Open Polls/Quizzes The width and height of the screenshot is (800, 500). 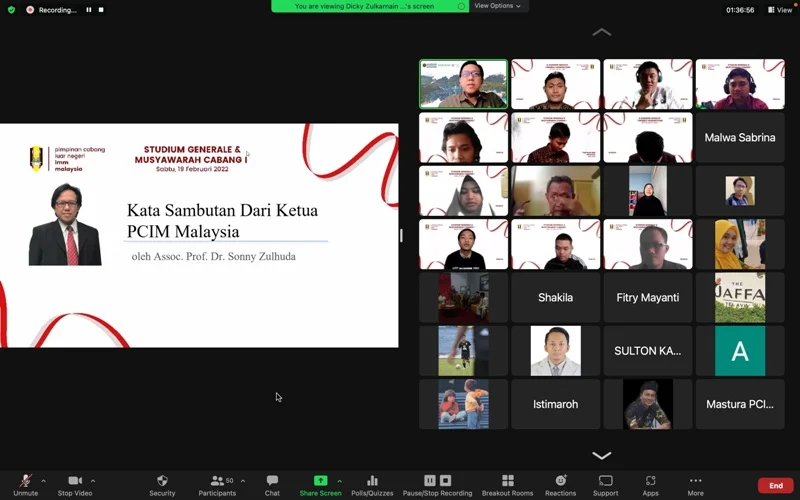point(372,485)
